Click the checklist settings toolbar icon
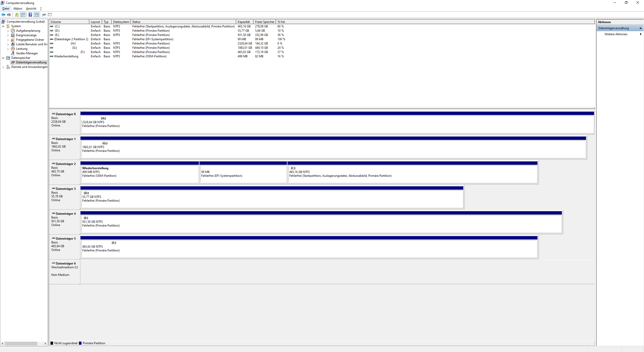This screenshot has width=644, height=352. pos(50,15)
